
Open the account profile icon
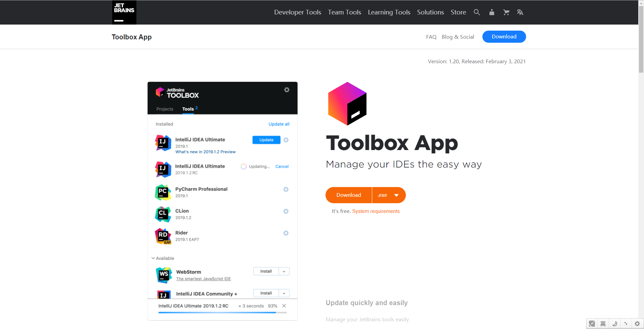tap(492, 12)
